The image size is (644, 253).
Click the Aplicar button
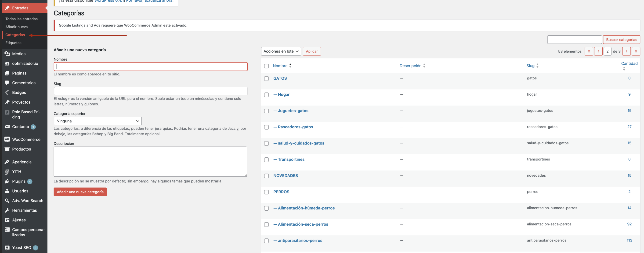312,51
